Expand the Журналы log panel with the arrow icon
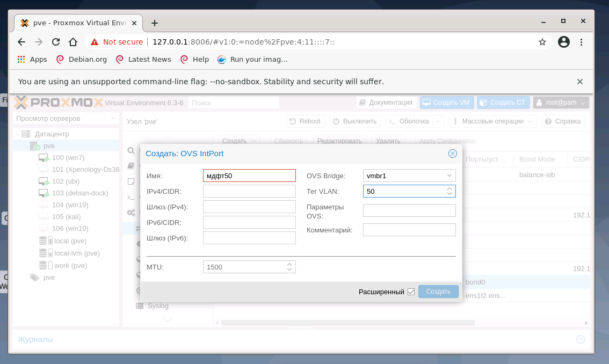The height and width of the screenshot is (364, 609). coord(580,339)
